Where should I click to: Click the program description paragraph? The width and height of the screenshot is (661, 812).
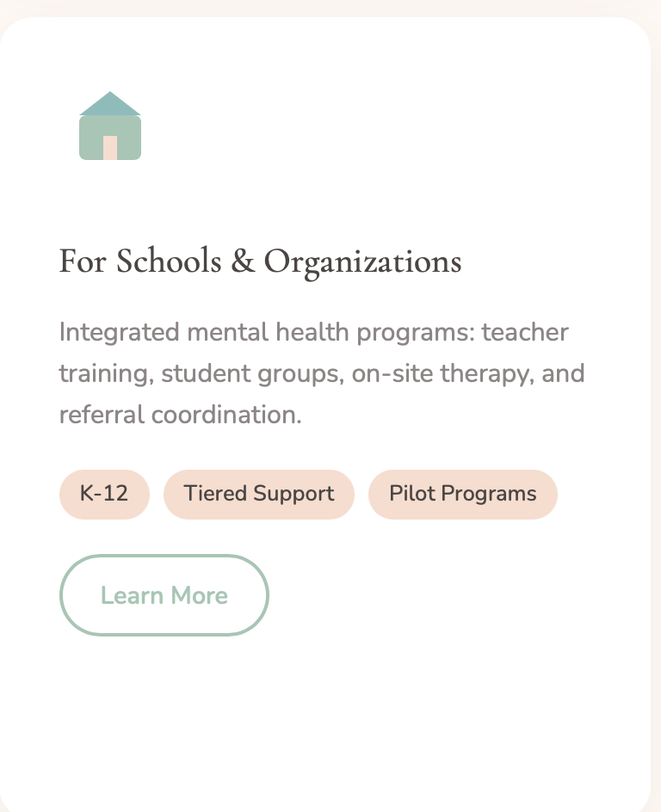[x=322, y=372]
